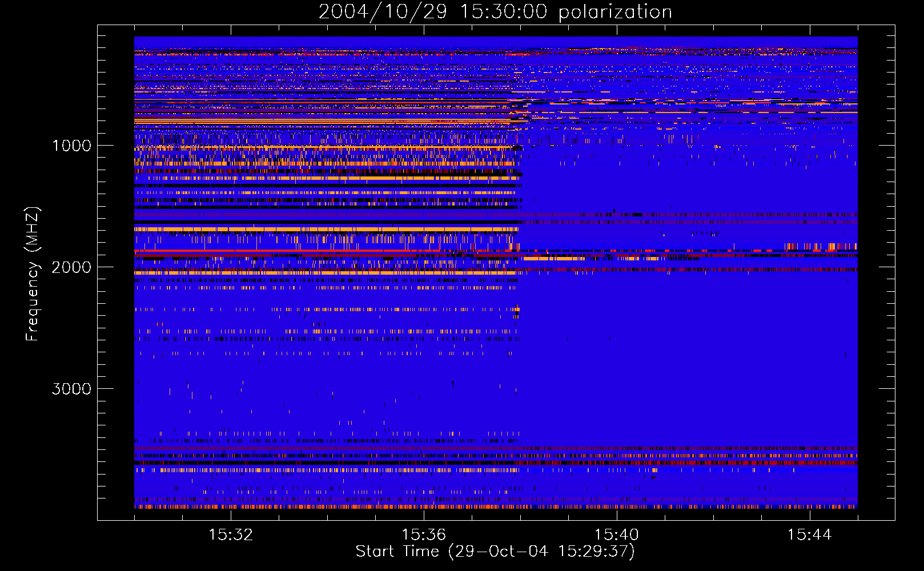This screenshot has width=924, height=571.
Task: Click the 3000 frequency tick label
Action: (x=71, y=389)
